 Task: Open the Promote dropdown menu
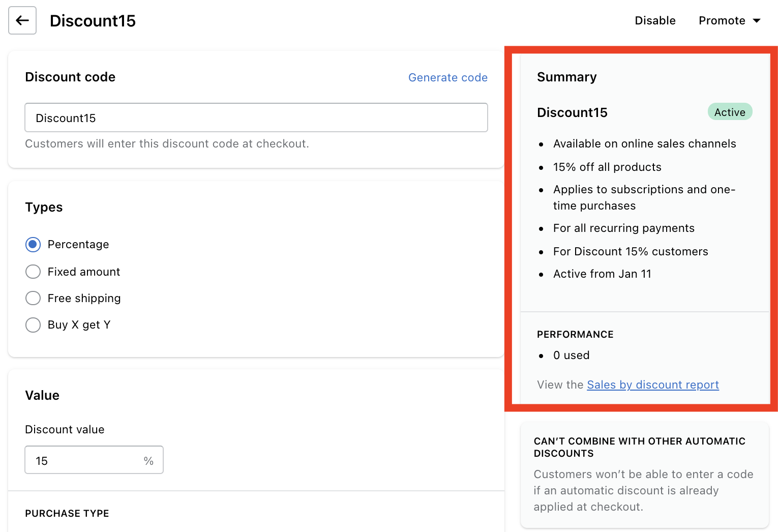pos(722,20)
